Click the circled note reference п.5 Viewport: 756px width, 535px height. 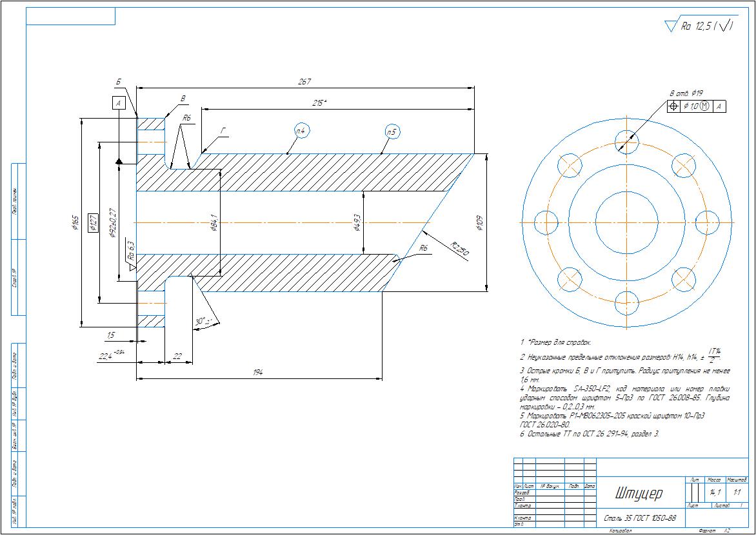pyautogui.click(x=392, y=131)
